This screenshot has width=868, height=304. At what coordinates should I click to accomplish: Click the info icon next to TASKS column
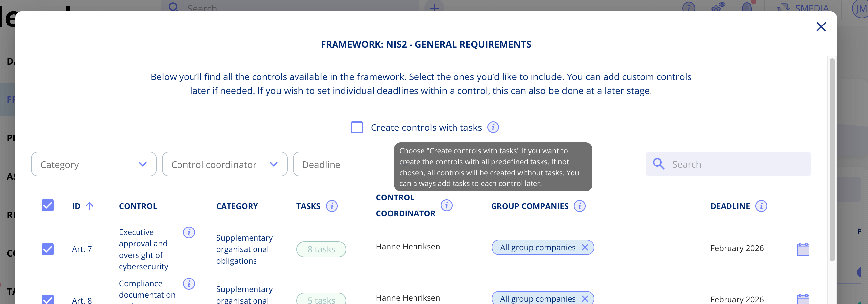(332, 206)
